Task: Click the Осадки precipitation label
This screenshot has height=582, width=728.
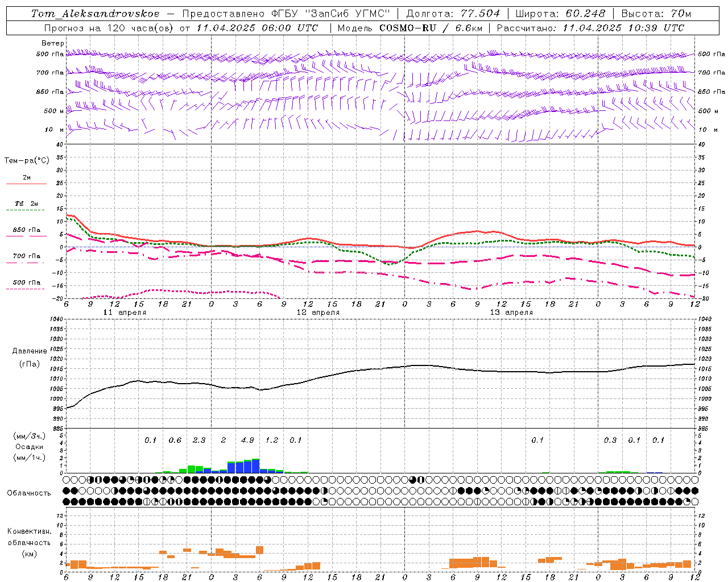Action: [x=29, y=447]
